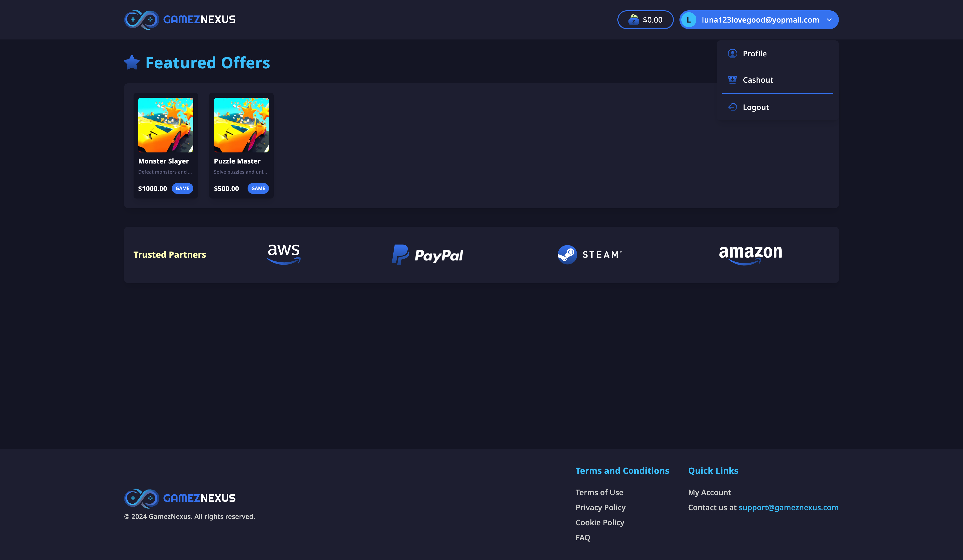Image resolution: width=963 pixels, height=560 pixels.
Task: Click the PayPal partner logo
Action: [x=427, y=255]
